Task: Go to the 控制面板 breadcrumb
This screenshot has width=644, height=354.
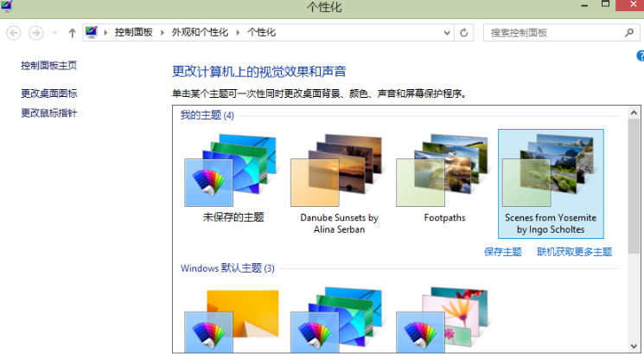Action: (x=133, y=33)
